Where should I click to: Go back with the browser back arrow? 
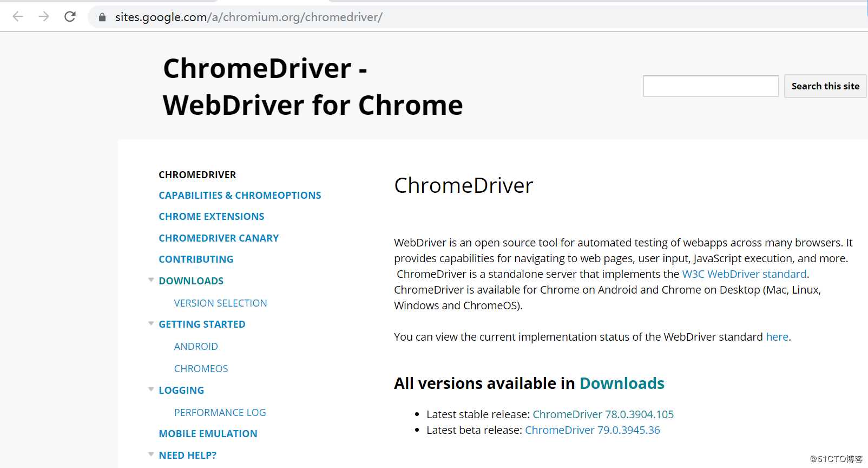coord(18,17)
